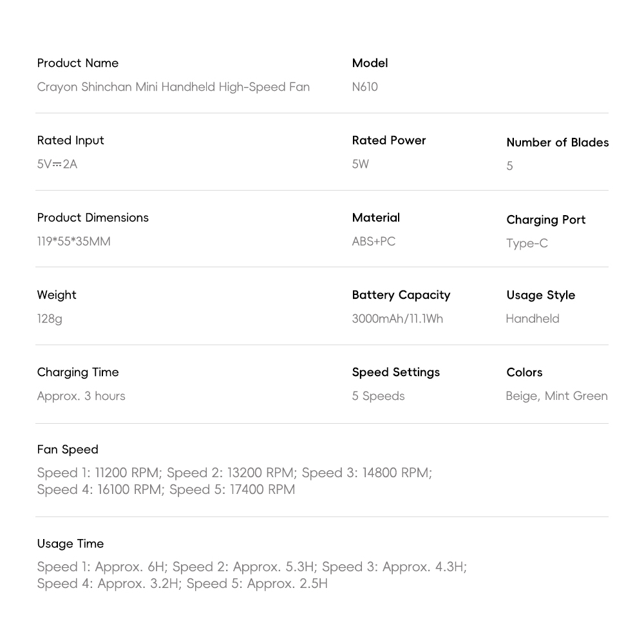
Task: Click the 128g weight value
Action: (x=50, y=319)
